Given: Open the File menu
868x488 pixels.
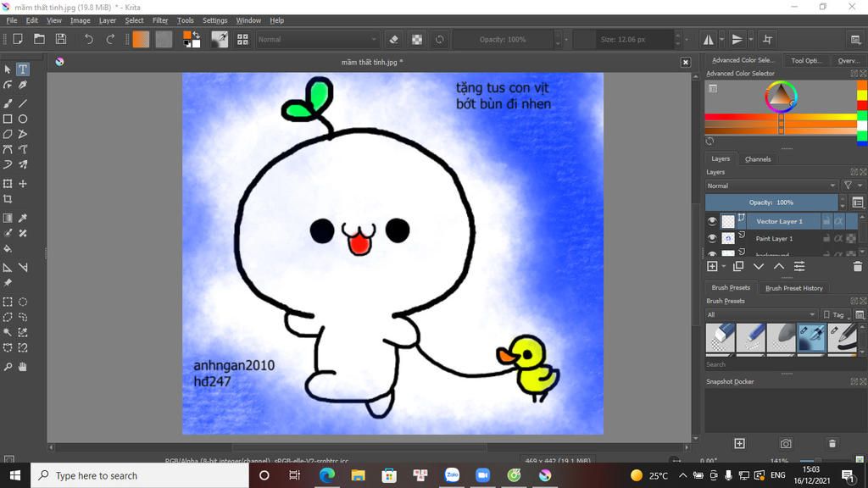Looking at the screenshot, I should 12,20.
